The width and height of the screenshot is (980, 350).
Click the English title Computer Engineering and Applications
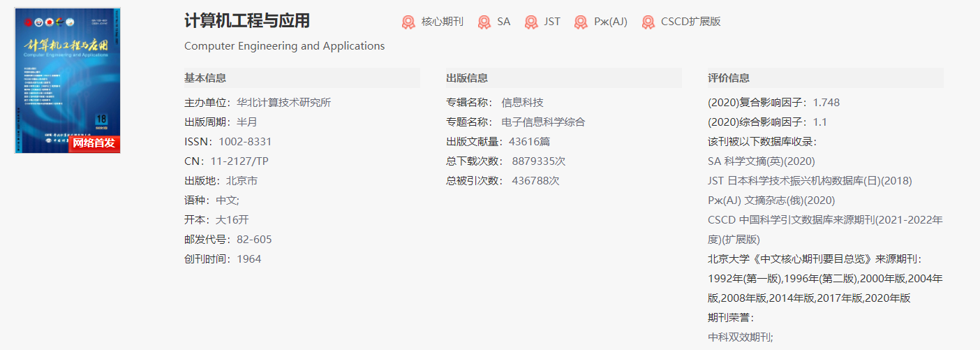pyautogui.click(x=285, y=46)
